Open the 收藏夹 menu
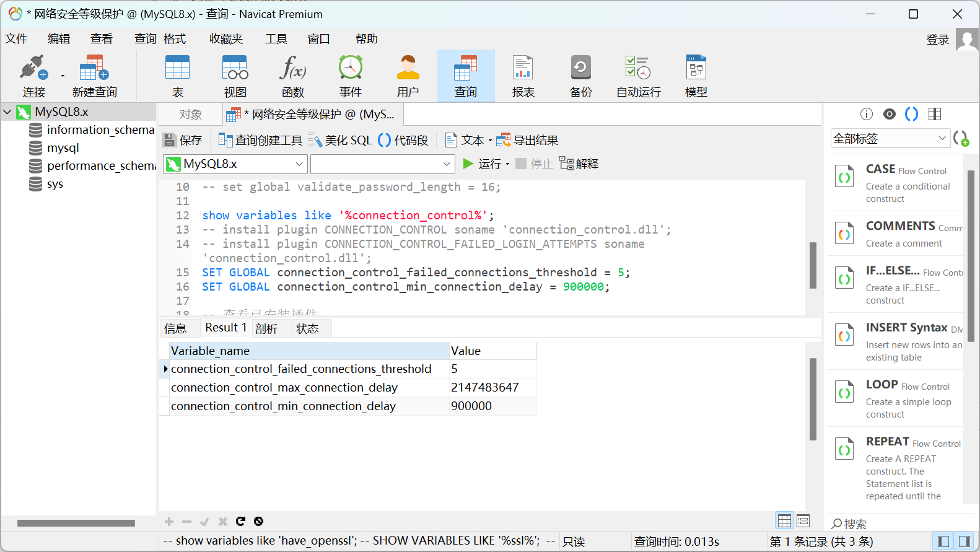This screenshot has width=980, height=552. pos(225,39)
